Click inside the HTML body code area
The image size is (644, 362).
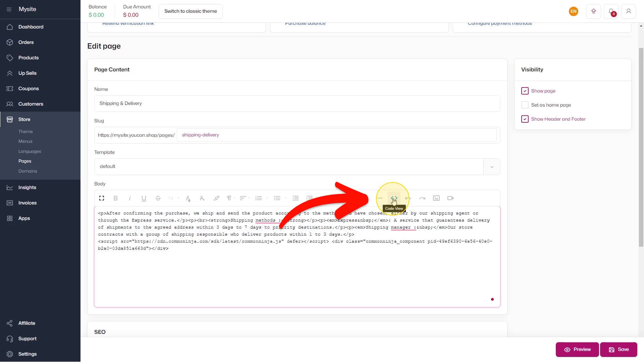pyautogui.click(x=297, y=257)
